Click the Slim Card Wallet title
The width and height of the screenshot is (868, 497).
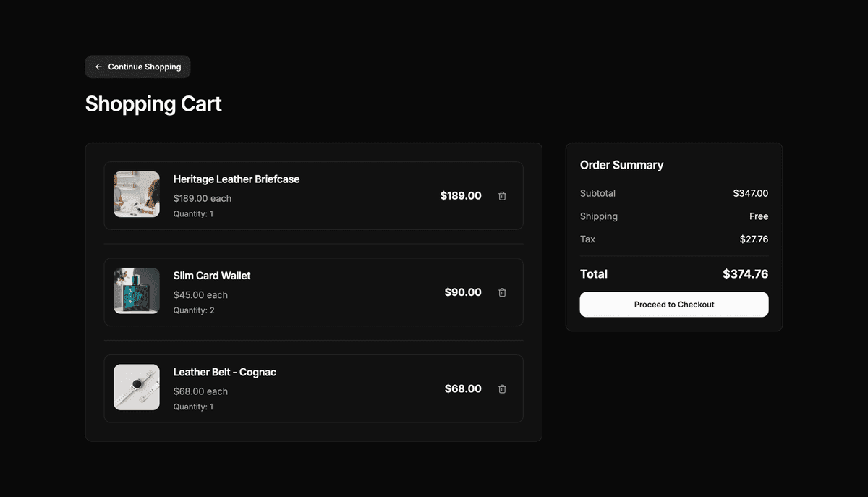pos(211,276)
